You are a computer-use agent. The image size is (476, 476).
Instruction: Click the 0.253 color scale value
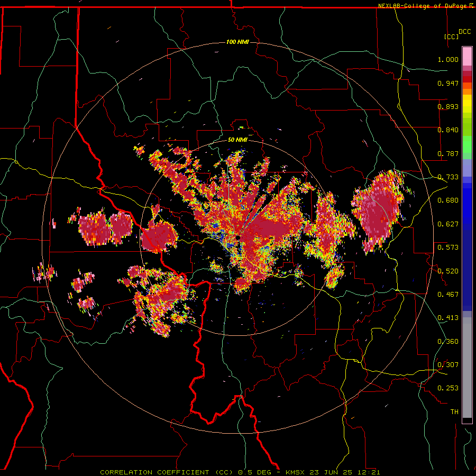pyautogui.click(x=448, y=388)
